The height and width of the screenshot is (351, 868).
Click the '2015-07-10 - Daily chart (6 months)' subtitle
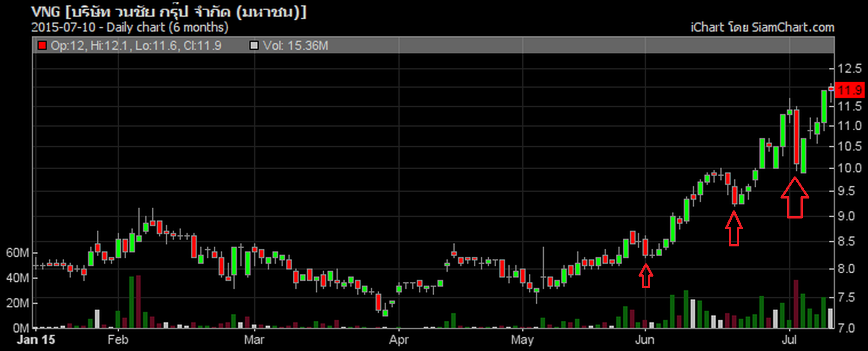pyautogui.click(x=130, y=27)
